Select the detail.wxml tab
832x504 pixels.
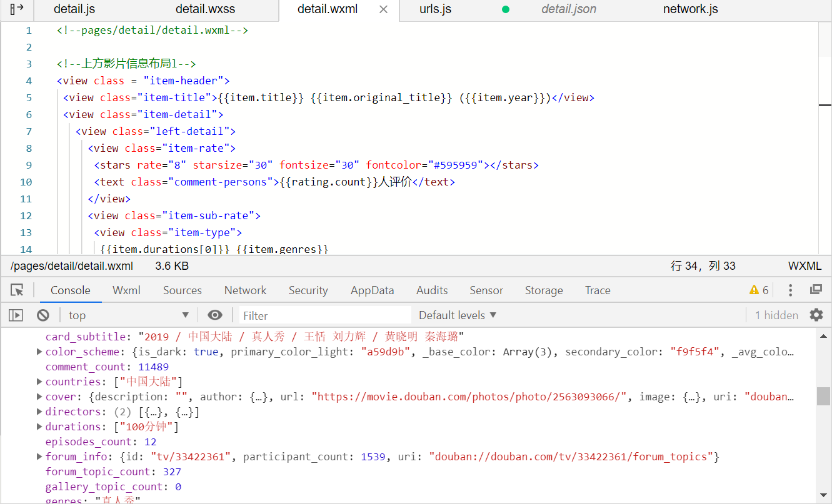click(329, 9)
